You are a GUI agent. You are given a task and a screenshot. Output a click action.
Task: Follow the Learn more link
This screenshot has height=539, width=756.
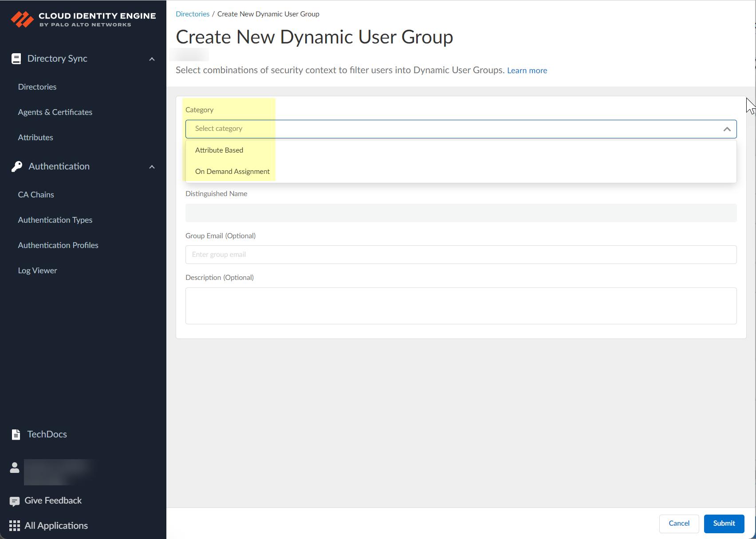(x=527, y=71)
